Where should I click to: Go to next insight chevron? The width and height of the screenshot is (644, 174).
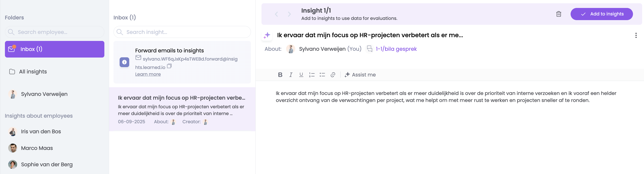(289, 14)
